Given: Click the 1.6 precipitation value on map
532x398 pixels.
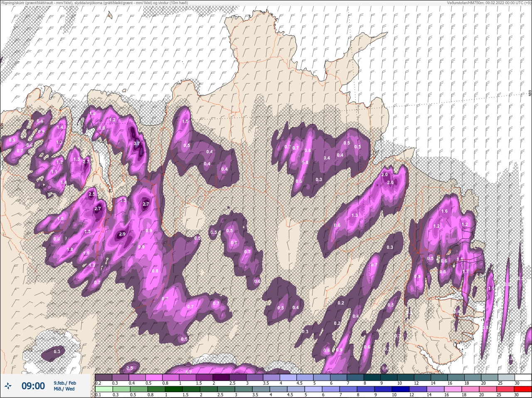Looking at the screenshot, I should pyautogui.click(x=444, y=211).
